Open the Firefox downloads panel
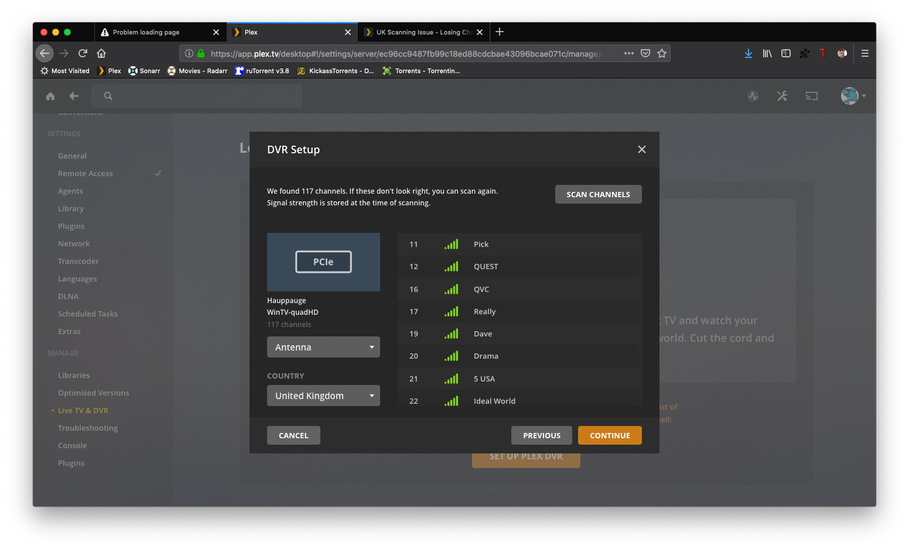909x550 pixels. [748, 53]
